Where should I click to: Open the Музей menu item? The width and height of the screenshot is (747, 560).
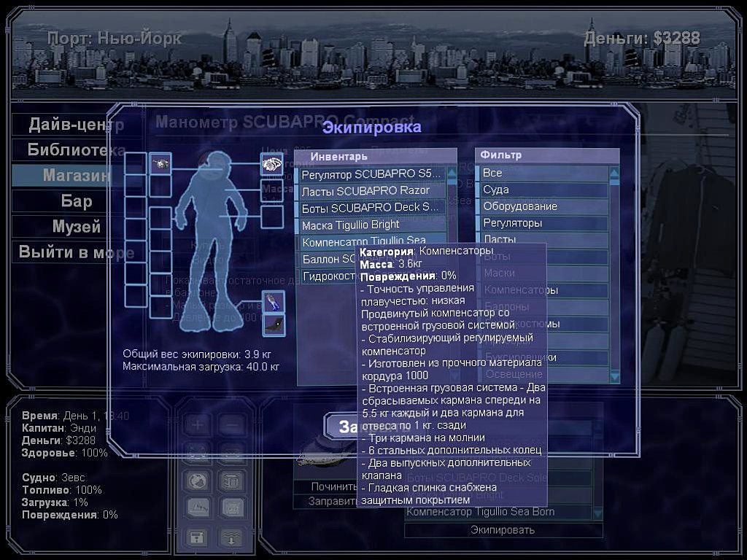[76, 227]
